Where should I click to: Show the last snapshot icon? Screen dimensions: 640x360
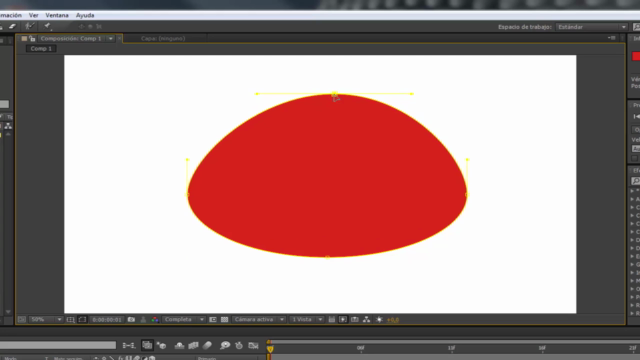coord(143,320)
